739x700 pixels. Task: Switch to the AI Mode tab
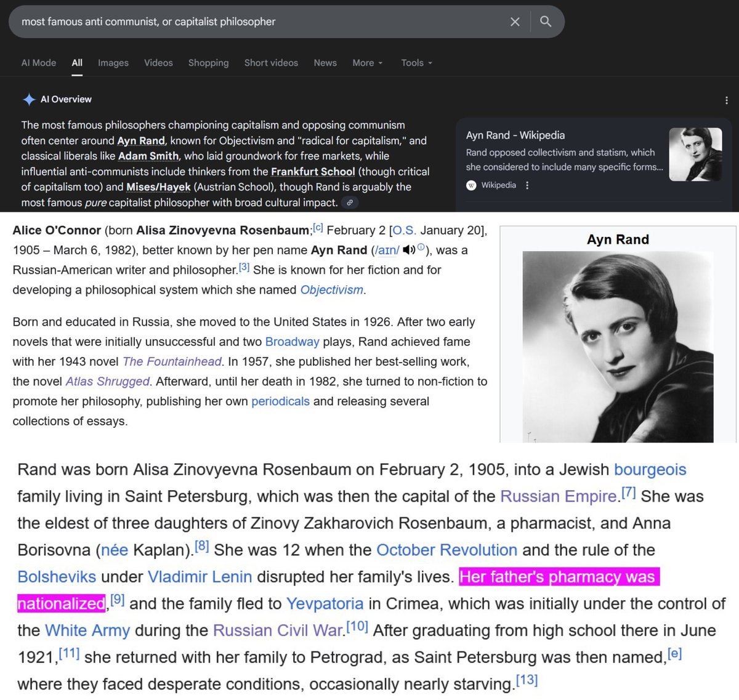pos(39,63)
